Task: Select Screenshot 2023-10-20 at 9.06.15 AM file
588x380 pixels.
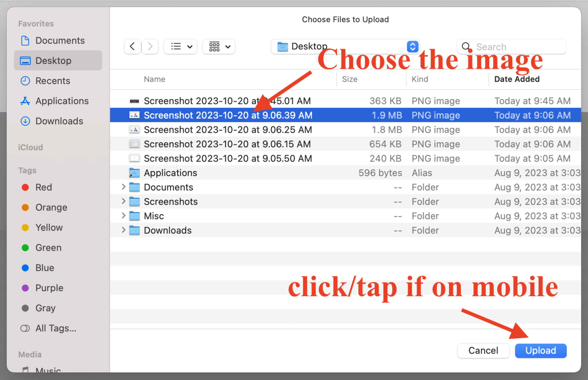Action: pyautogui.click(x=227, y=144)
